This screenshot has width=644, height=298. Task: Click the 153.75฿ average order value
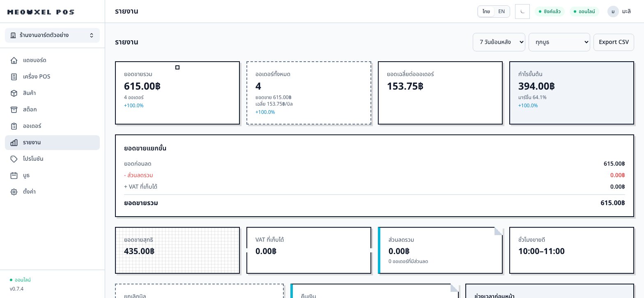[x=405, y=86]
